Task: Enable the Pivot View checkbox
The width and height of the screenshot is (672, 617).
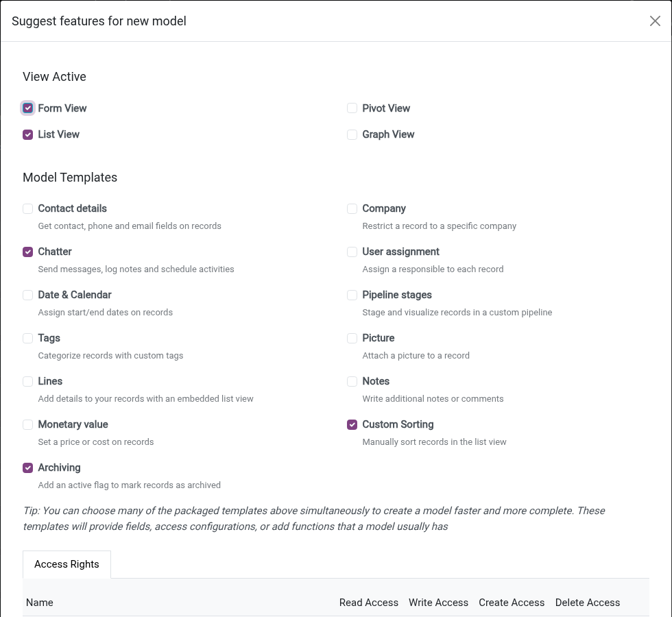Action: coord(352,108)
